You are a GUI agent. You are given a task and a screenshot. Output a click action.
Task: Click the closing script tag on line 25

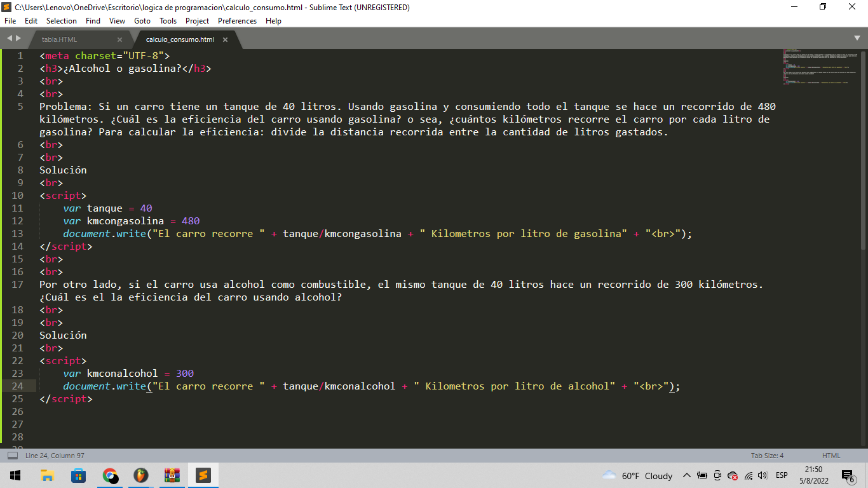pyautogui.click(x=66, y=399)
